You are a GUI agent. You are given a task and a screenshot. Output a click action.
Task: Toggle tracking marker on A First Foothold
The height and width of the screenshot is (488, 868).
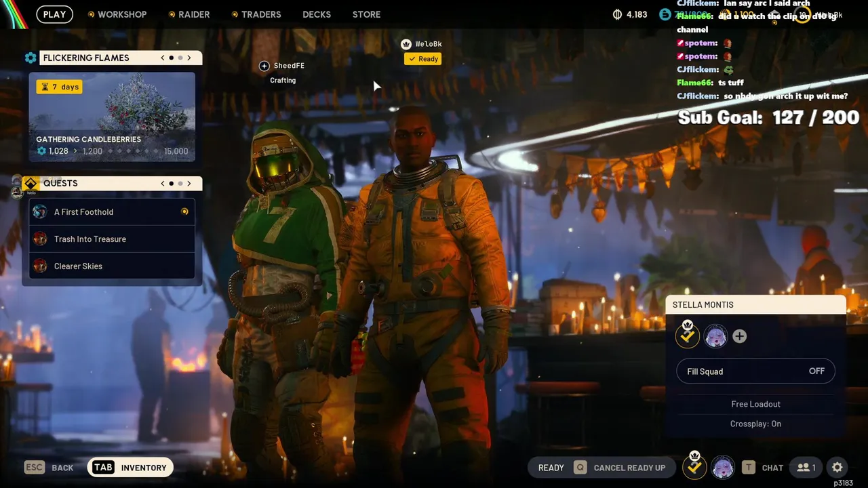184,211
